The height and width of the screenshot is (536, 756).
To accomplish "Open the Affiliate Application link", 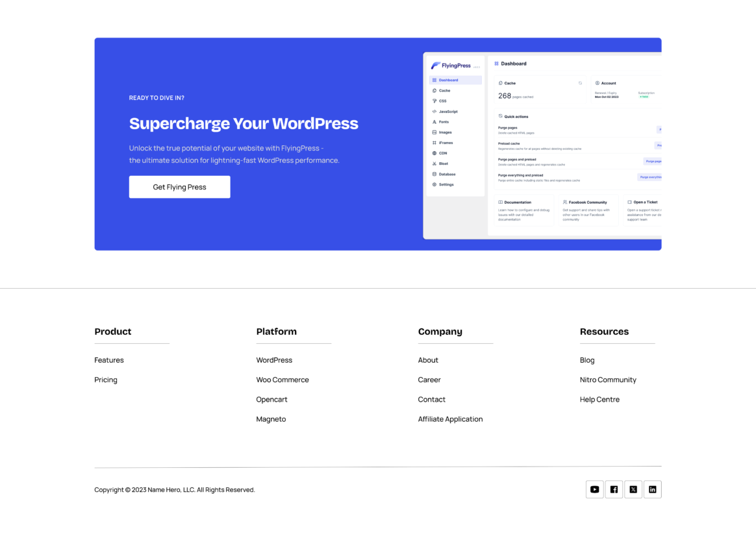I will click(x=450, y=419).
